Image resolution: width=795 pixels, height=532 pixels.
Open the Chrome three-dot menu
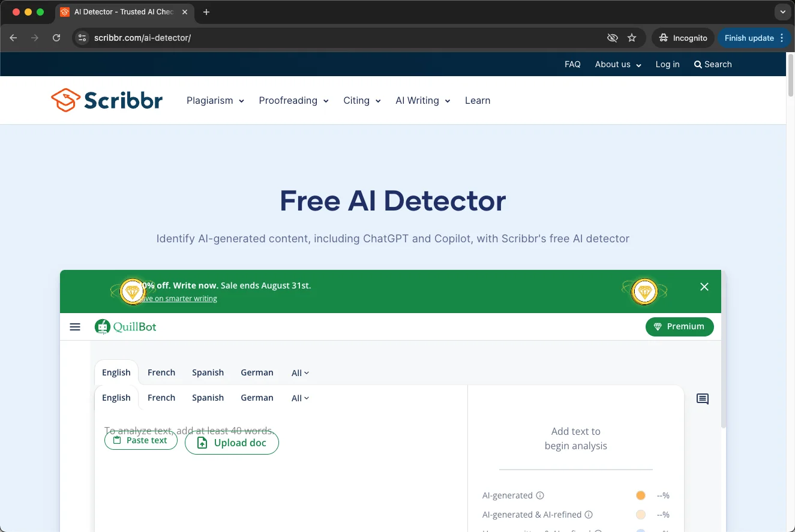pyautogui.click(x=782, y=38)
